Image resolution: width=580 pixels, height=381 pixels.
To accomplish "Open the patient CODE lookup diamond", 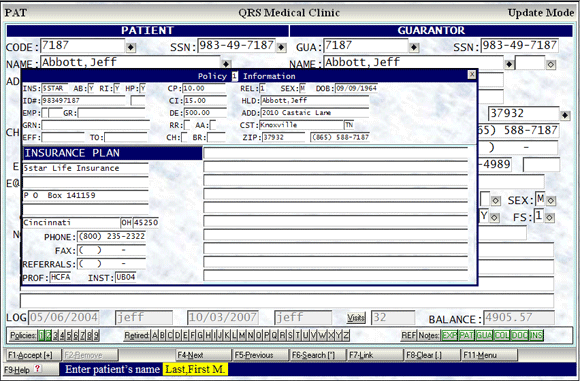I will click(x=131, y=47).
